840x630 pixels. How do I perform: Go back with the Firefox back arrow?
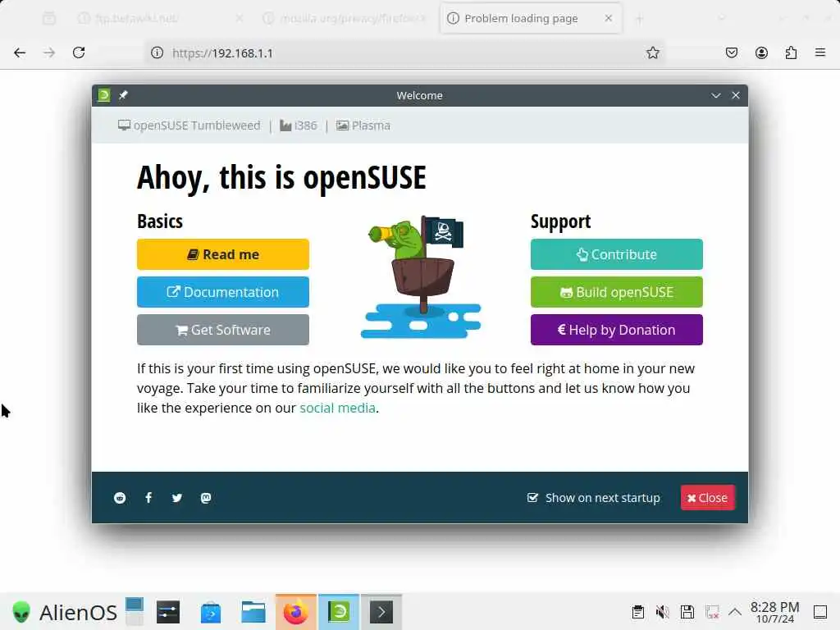pyautogui.click(x=20, y=52)
